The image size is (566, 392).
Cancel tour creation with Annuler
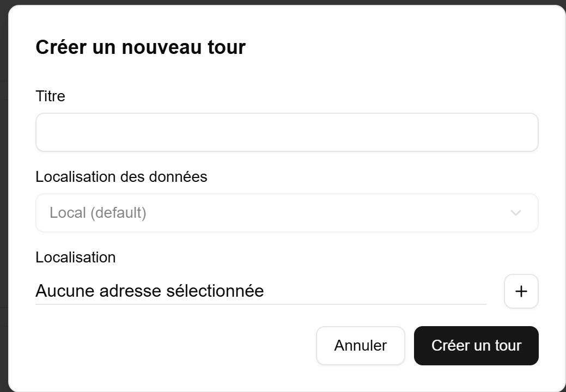pyautogui.click(x=360, y=346)
